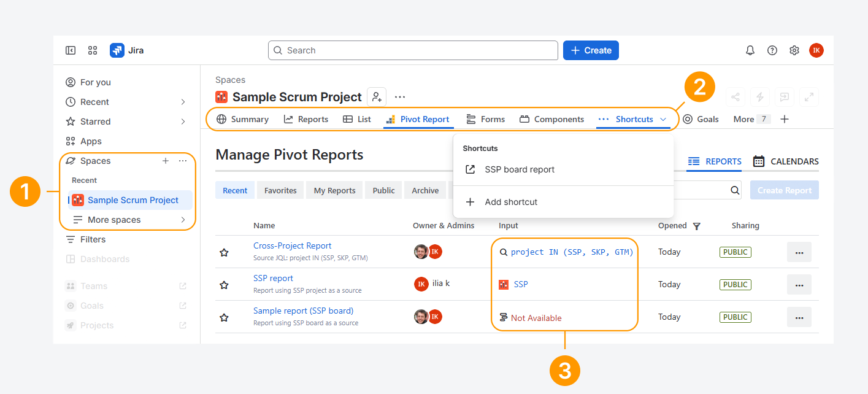Viewport: 868px width, 394px height.
Task: Open the project title ellipsis menu
Action: [x=400, y=97]
